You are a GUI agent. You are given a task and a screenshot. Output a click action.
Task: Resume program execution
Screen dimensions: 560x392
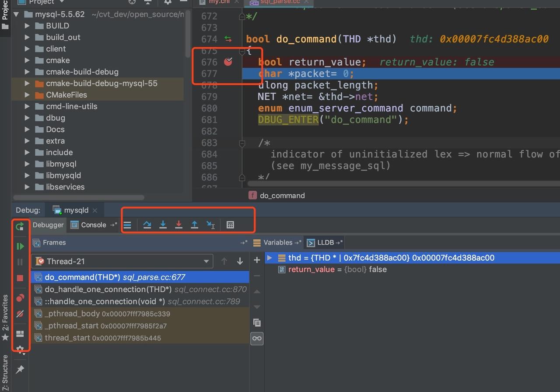(20, 246)
